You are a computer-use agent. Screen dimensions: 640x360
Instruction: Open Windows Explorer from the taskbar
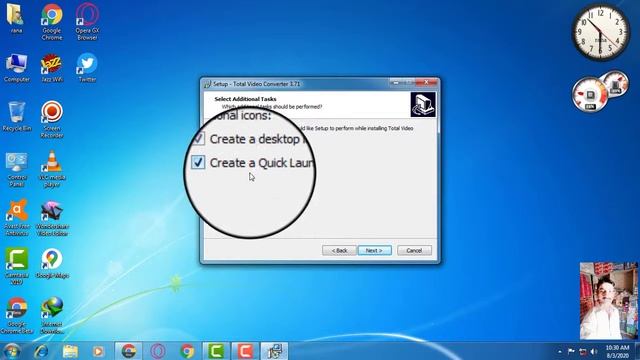point(70,351)
